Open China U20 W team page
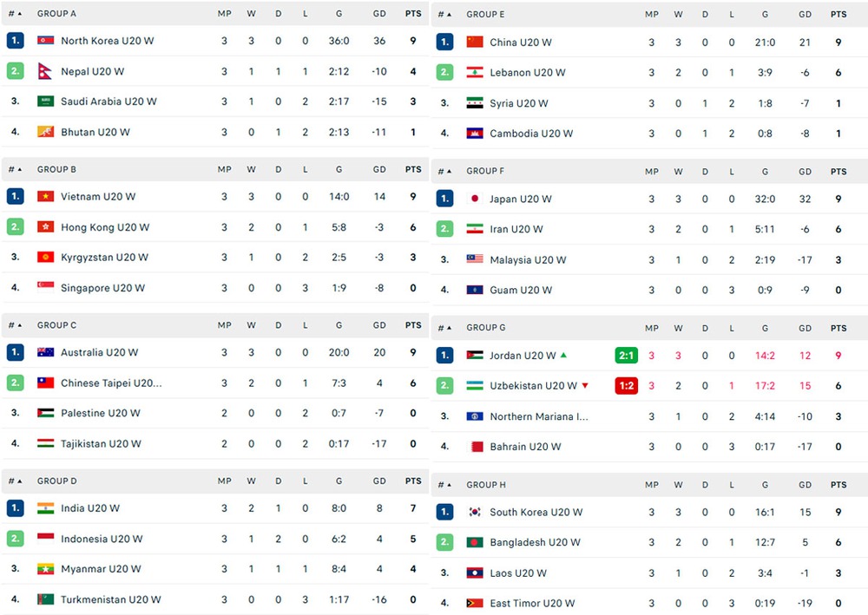The height and width of the screenshot is (615, 868). tap(520, 42)
